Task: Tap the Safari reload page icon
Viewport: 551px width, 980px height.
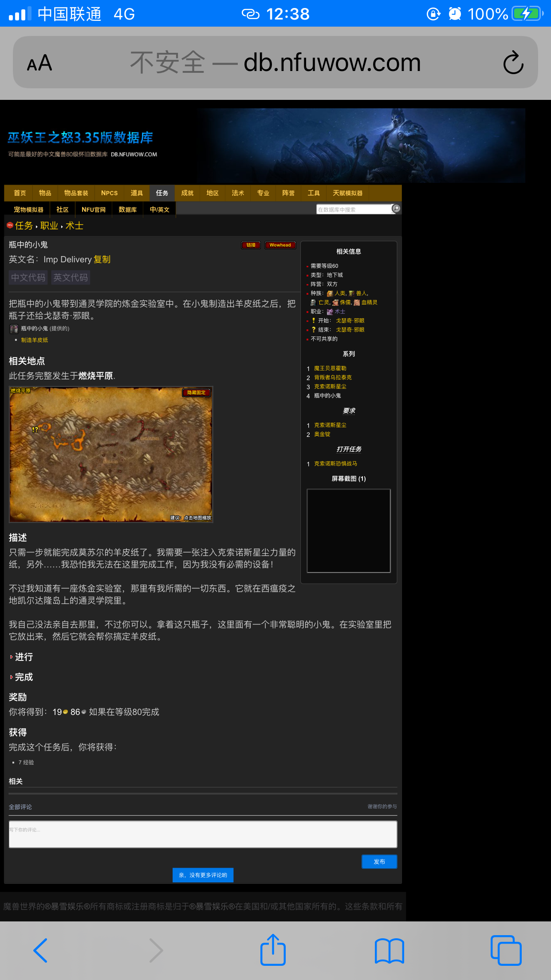Action: click(x=513, y=63)
